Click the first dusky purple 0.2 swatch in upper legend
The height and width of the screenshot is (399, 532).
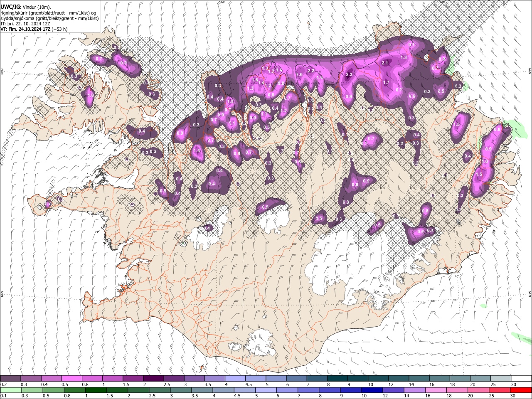11,379
